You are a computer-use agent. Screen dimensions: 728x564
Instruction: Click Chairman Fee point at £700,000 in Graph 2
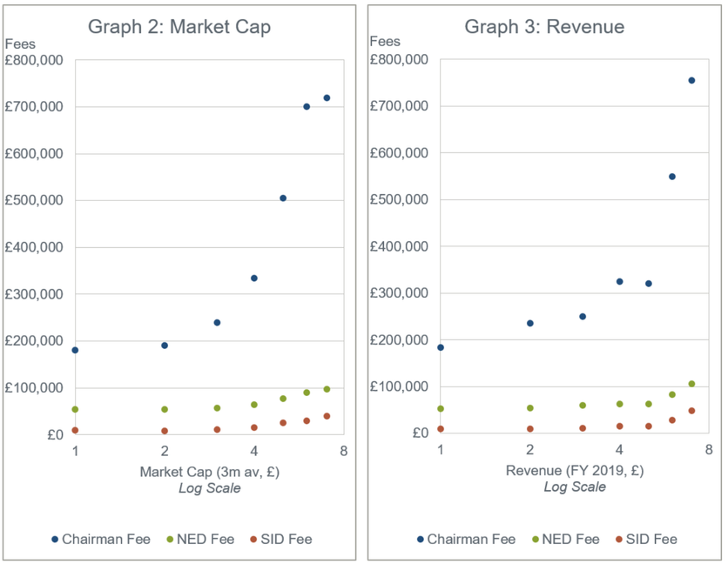click(307, 107)
